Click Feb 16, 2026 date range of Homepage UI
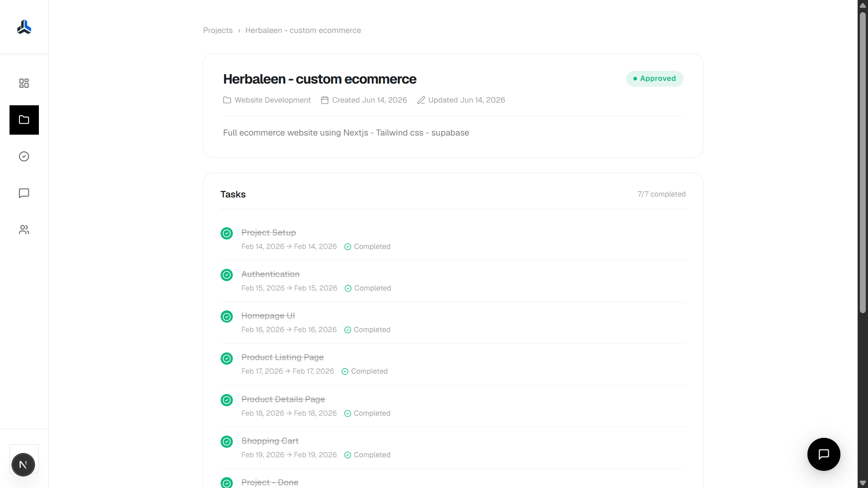 [289, 329]
